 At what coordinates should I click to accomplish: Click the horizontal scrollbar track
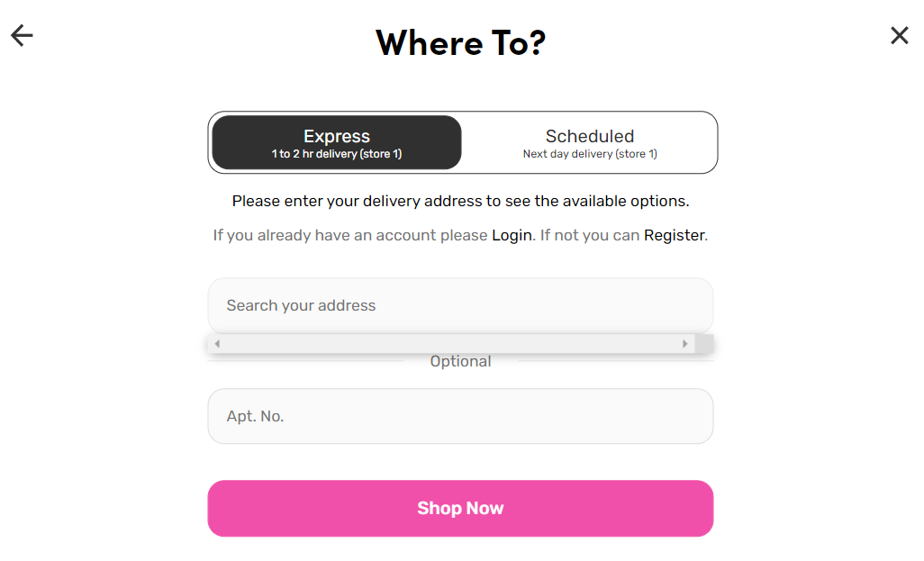pos(450,344)
